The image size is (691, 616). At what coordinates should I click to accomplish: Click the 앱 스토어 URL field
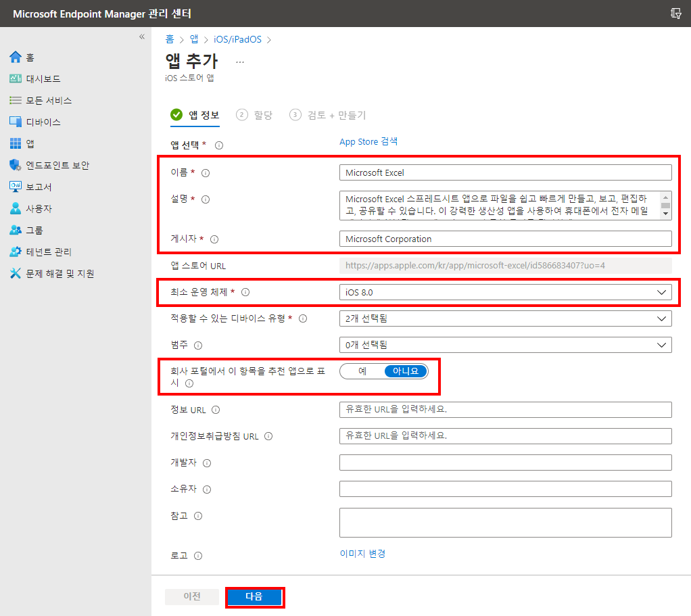click(x=506, y=266)
